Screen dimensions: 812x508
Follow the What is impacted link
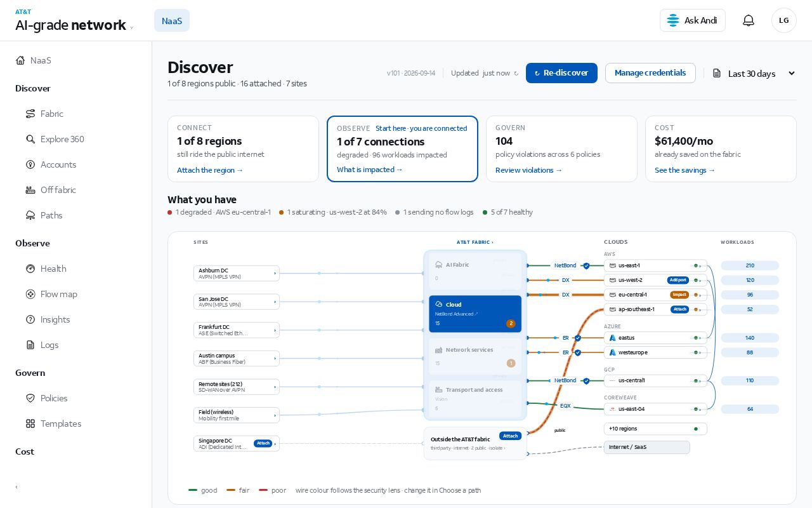pos(370,170)
